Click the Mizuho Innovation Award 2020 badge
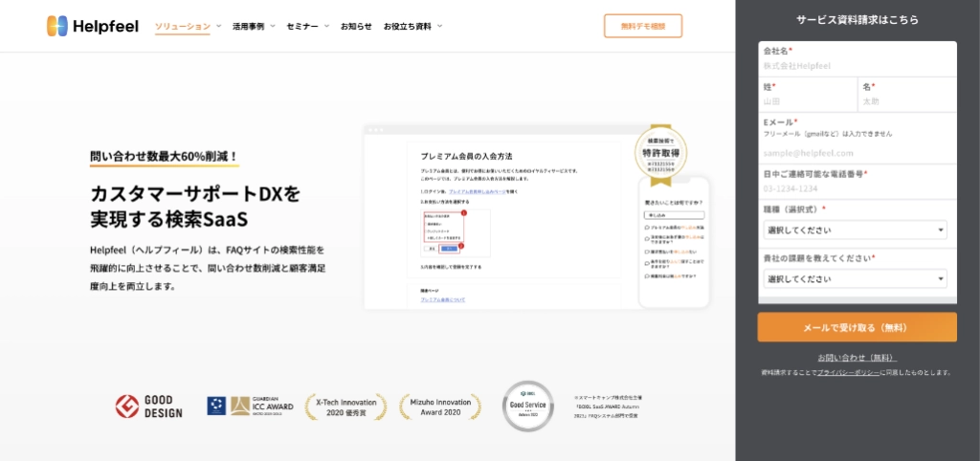The width and height of the screenshot is (980, 461). click(x=440, y=407)
